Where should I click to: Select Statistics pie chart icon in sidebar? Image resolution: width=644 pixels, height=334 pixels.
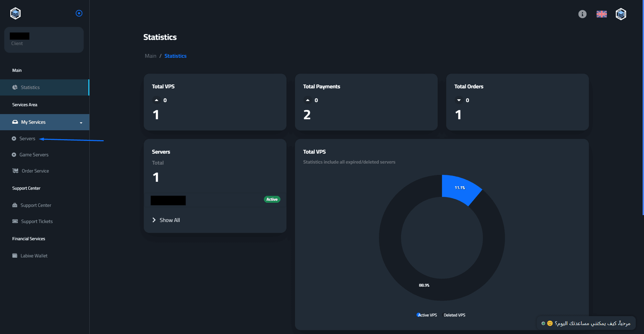[x=15, y=87]
